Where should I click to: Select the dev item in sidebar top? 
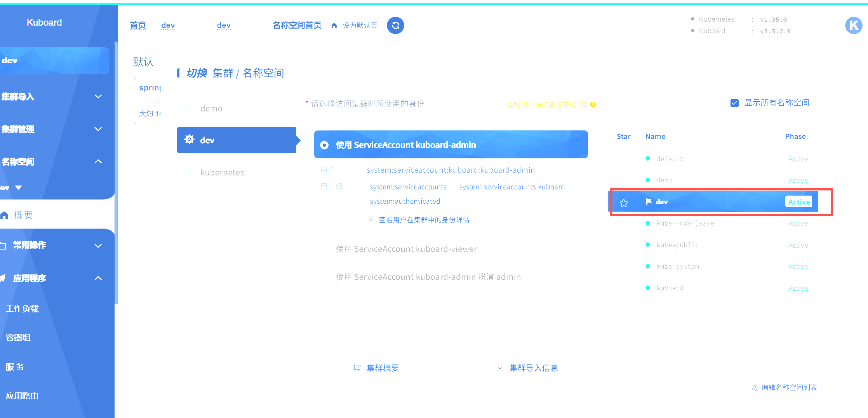tap(54, 61)
